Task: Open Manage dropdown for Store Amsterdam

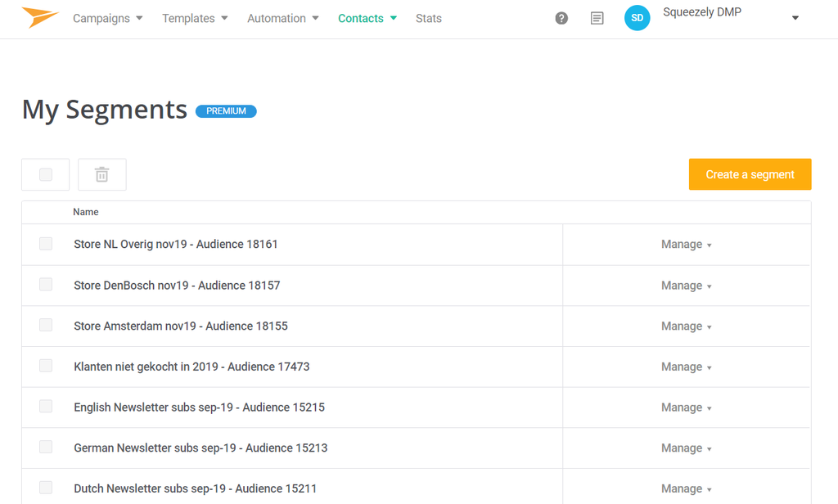Action: coord(687,326)
